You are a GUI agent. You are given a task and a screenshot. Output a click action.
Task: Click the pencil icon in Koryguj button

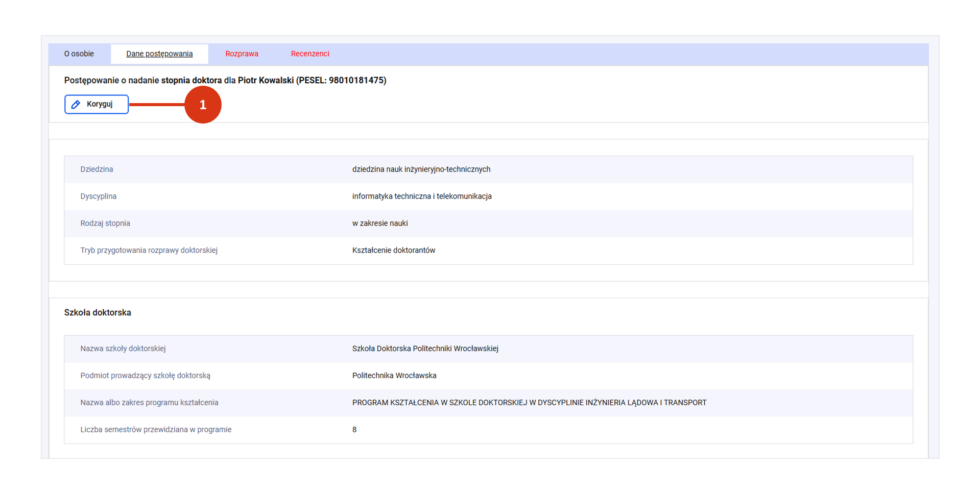click(76, 105)
